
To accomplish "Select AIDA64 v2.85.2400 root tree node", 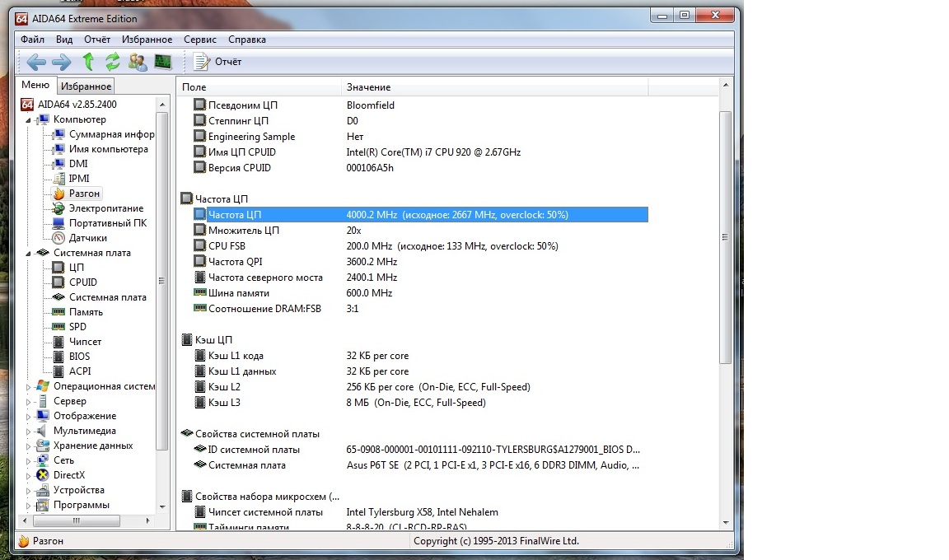I will [68, 104].
